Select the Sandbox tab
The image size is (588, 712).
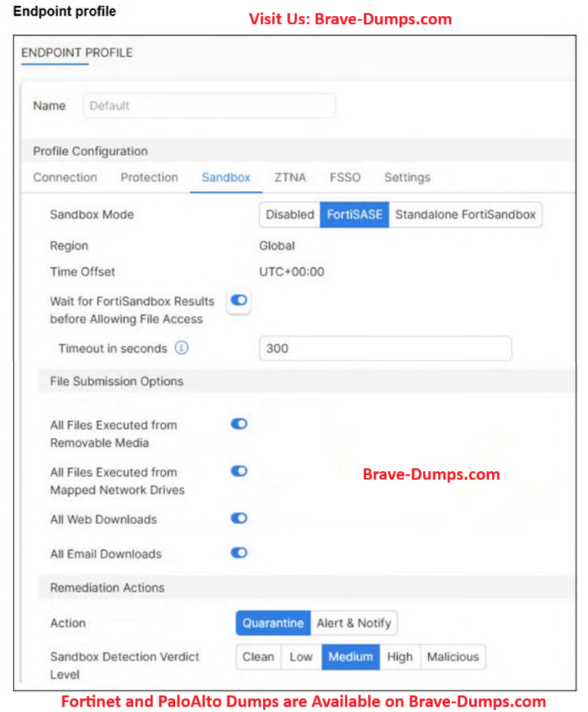pyautogui.click(x=226, y=177)
